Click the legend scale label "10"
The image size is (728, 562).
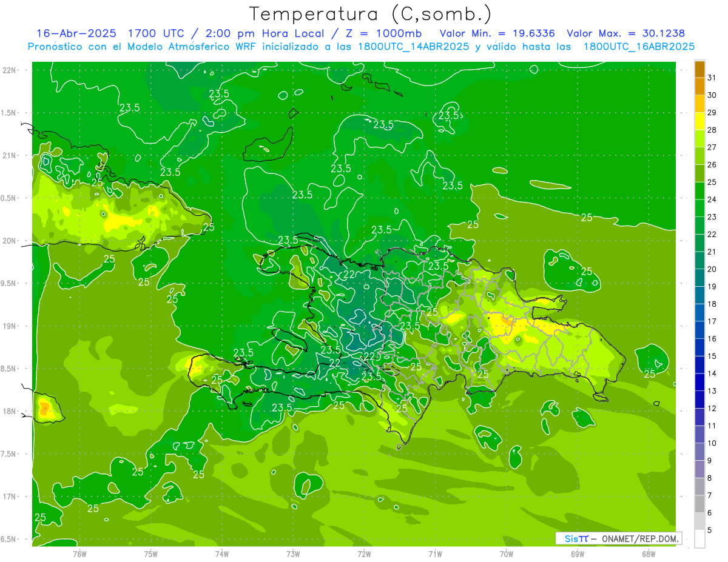pos(712,444)
